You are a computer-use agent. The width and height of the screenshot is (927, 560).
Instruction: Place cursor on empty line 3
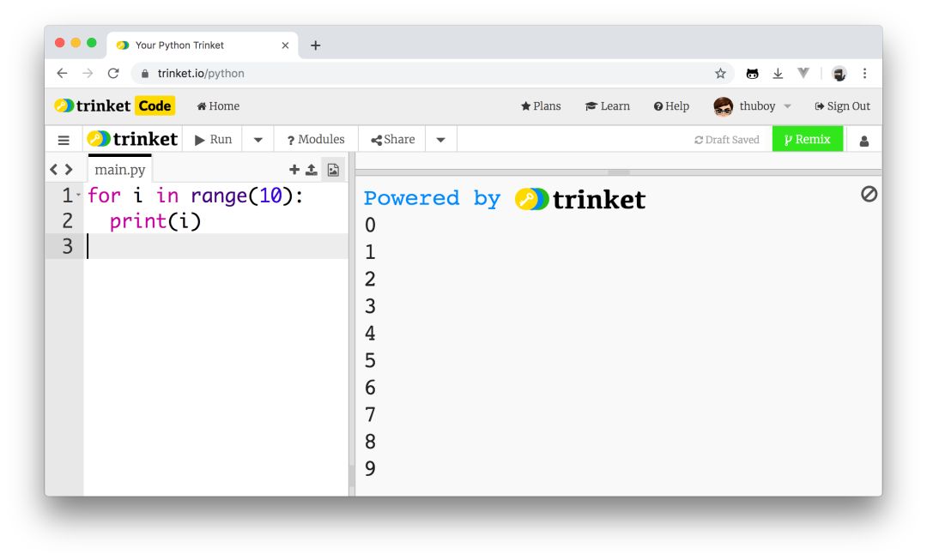click(216, 246)
